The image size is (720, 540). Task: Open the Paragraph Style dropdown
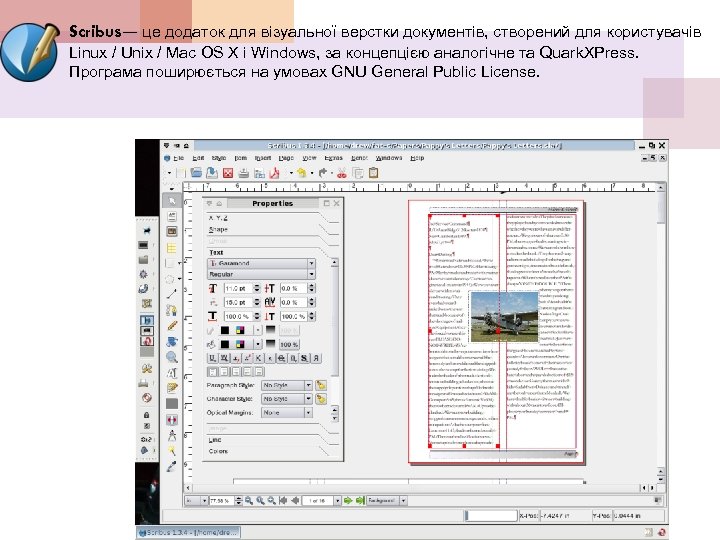pyautogui.click(x=287, y=385)
